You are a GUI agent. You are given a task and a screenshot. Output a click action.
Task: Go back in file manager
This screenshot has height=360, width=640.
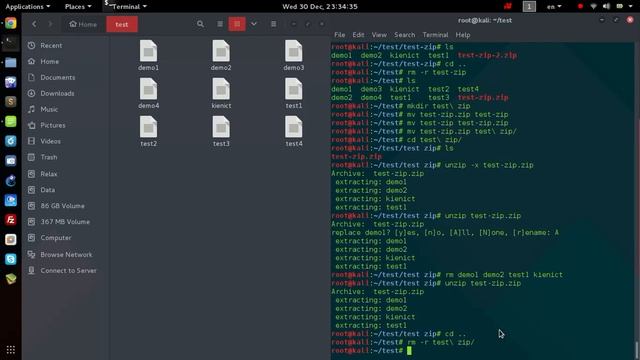click(x=34, y=24)
